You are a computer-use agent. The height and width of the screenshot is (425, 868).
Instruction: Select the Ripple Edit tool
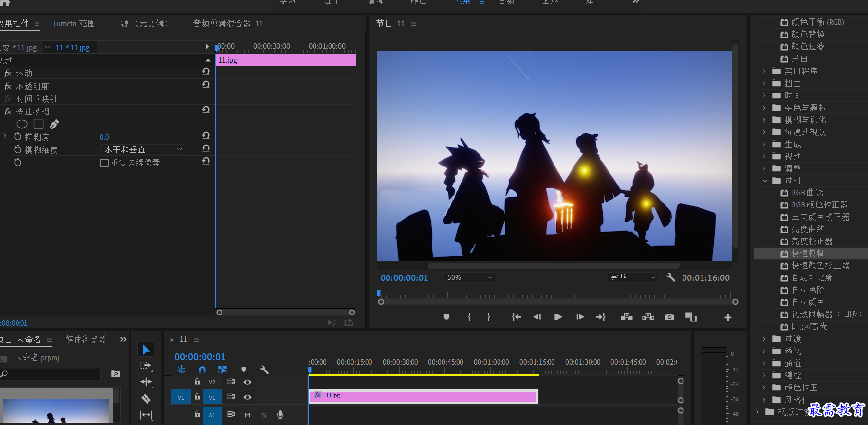pyautogui.click(x=146, y=382)
